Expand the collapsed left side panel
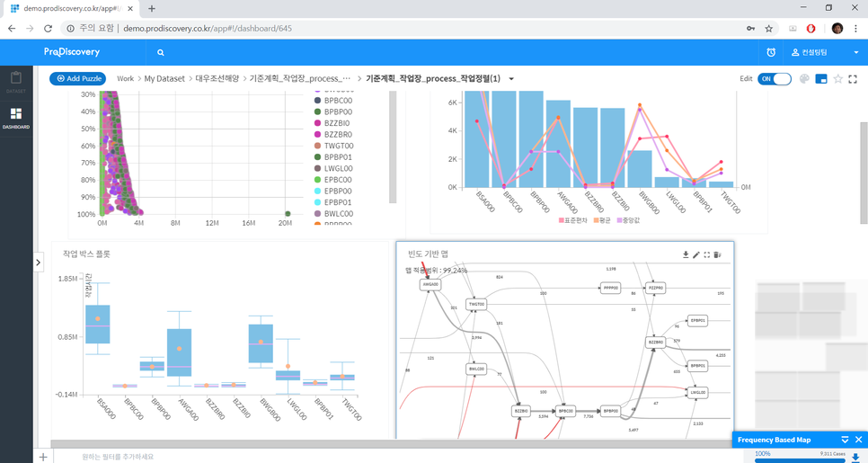 [x=38, y=263]
